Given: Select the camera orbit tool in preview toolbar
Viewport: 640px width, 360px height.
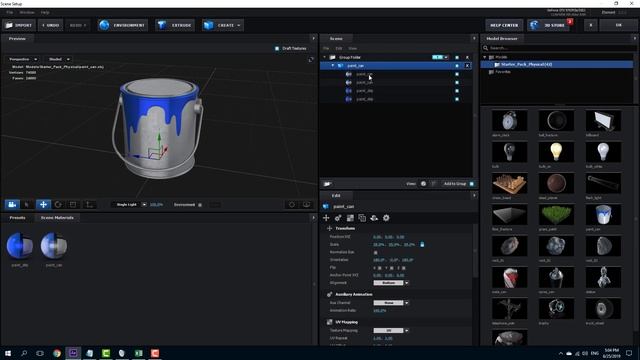Looking at the screenshot, I should pyautogui.click(x=12, y=204).
